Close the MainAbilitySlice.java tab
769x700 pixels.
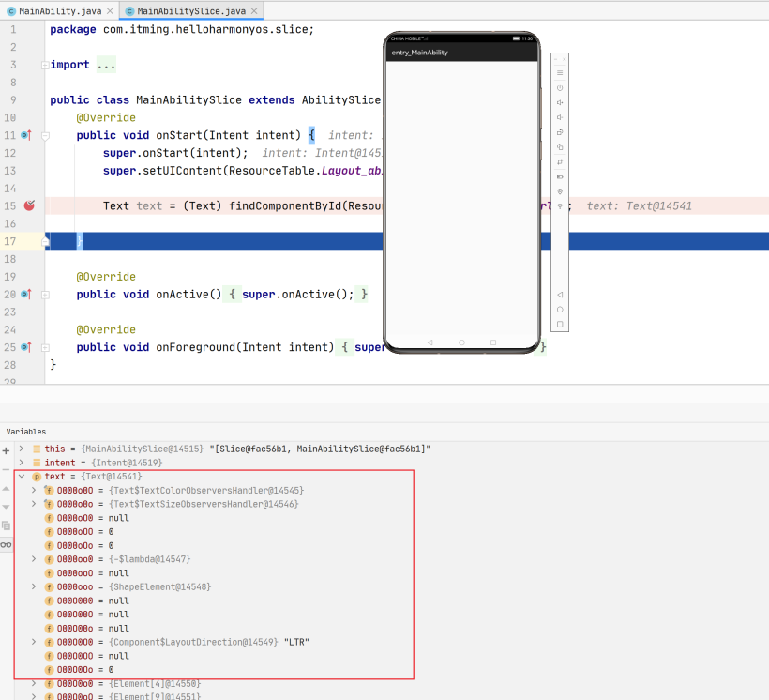pos(254,11)
